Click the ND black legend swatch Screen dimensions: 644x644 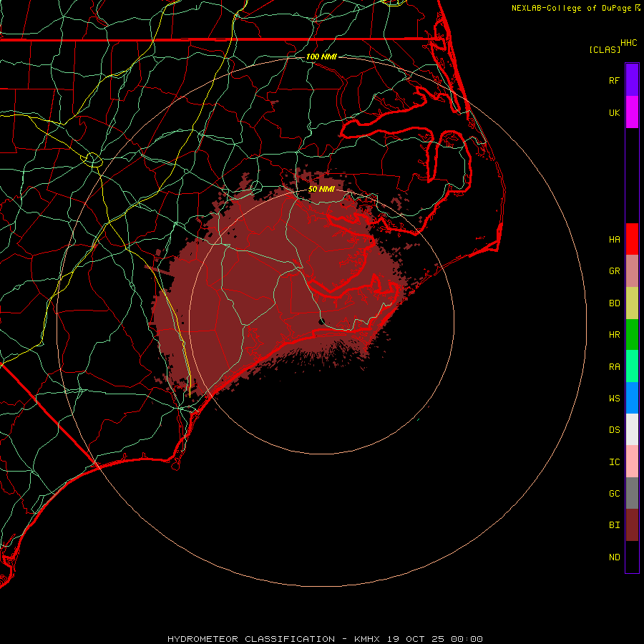(632, 557)
